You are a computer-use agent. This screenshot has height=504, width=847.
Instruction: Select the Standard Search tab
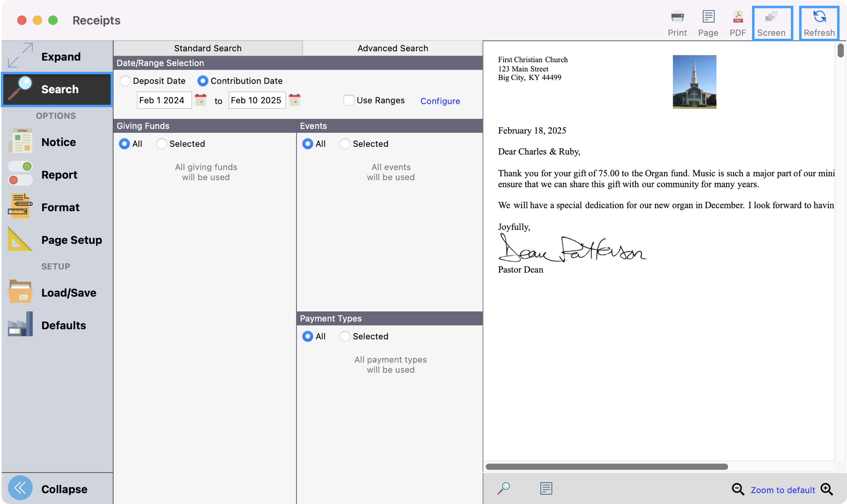click(208, 48)
